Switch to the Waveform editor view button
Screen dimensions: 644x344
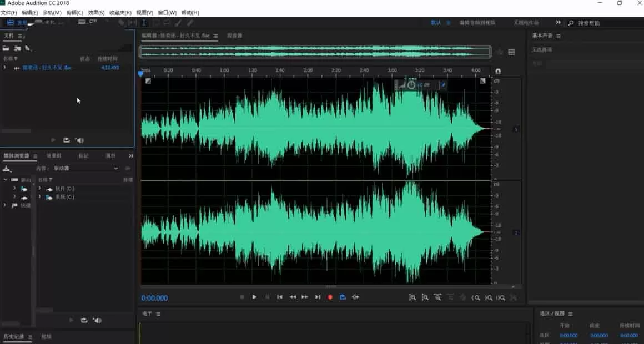(17, 23)
